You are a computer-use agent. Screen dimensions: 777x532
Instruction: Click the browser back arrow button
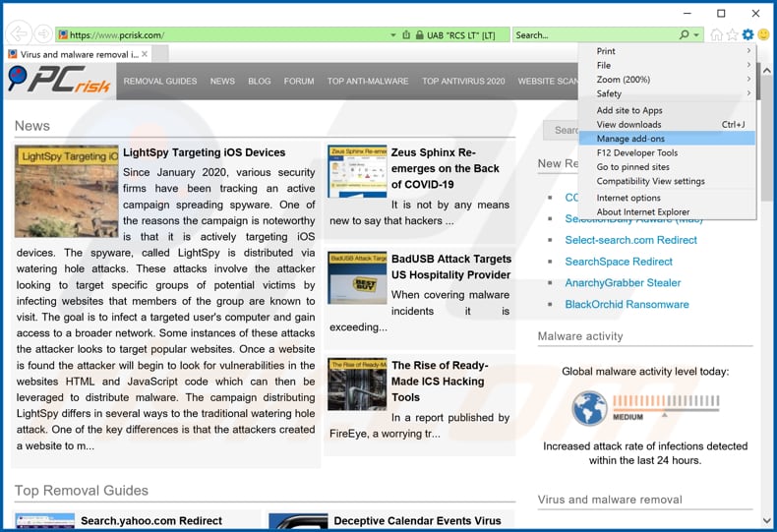(18, 34)
